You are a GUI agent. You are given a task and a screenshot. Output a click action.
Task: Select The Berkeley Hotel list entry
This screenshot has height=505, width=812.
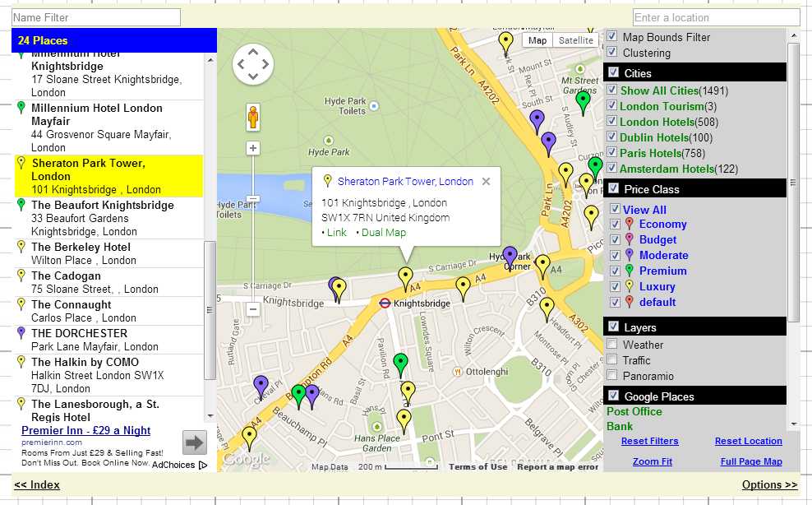click(x=108, y=253)
